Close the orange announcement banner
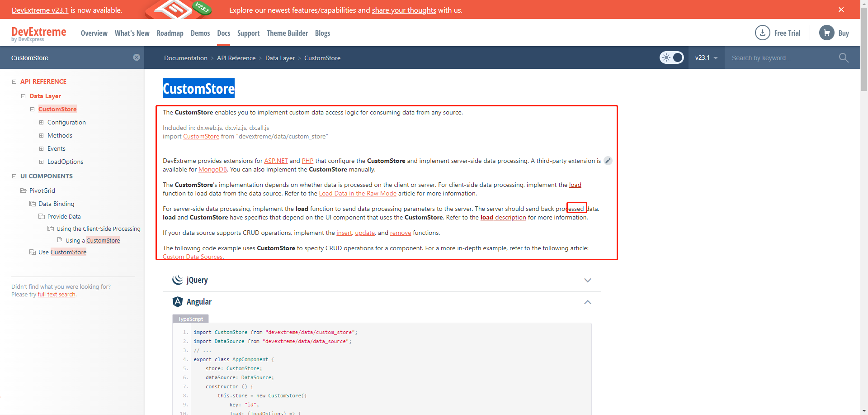Screen dimensions: 868x415 [x=841, y=10]
